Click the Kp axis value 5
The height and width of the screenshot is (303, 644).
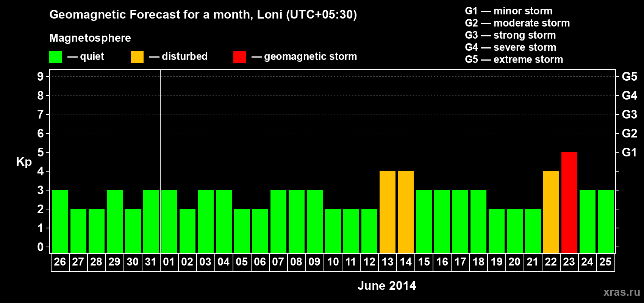(41, 152)
